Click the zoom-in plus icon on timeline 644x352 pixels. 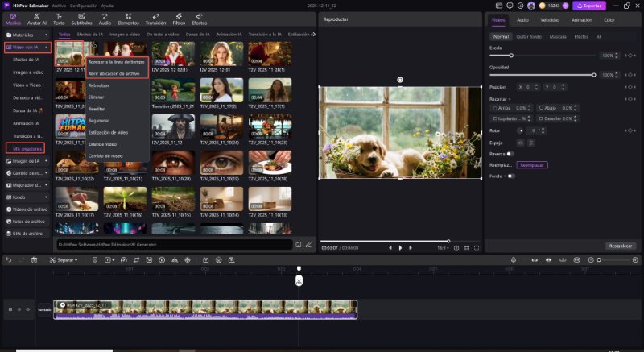635,260
